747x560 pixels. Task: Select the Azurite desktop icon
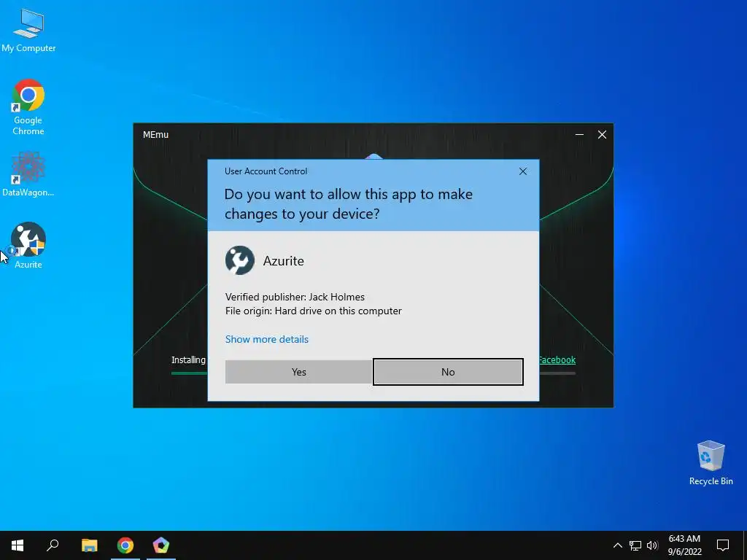coord(28,245)
